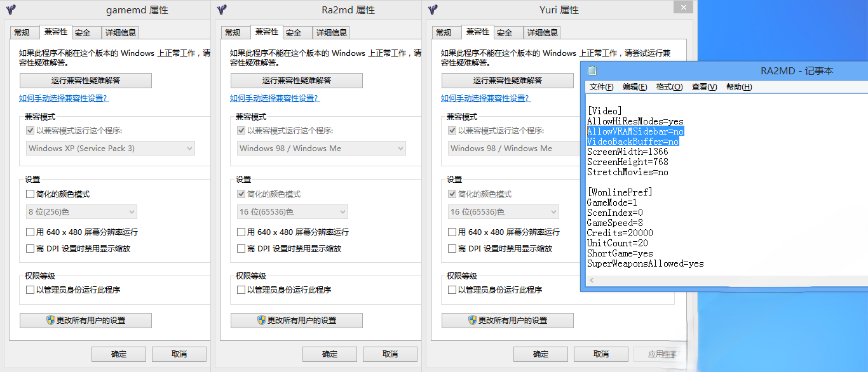Click the Yuri properties title bar icon

pos(432,10)
